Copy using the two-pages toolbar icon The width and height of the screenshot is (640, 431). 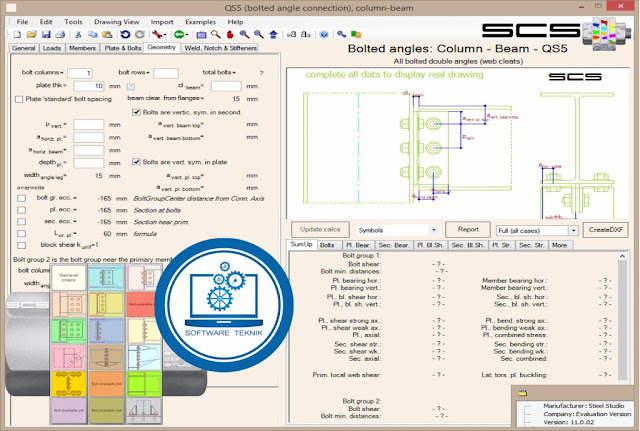tap(93, 34)
